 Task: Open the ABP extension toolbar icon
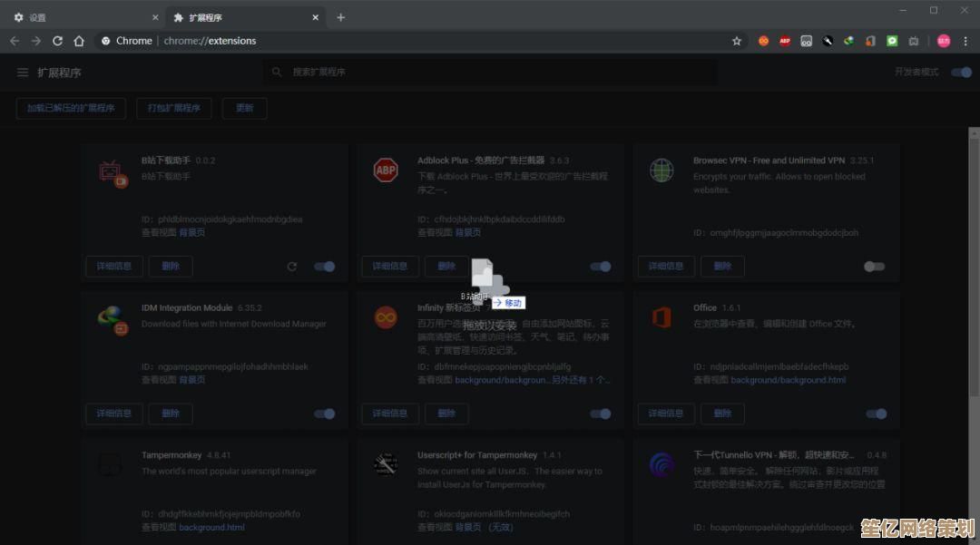(785, 41)
